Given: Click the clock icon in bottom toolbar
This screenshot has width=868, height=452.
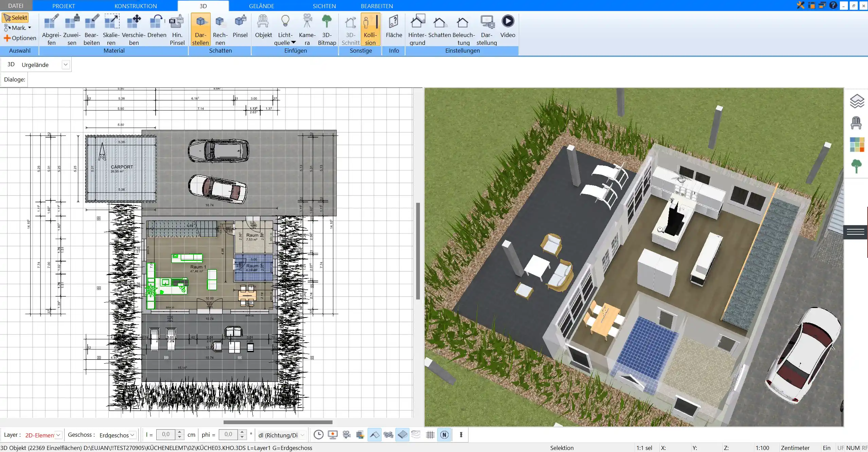Looking at the screenshot, I should point(318,435).
